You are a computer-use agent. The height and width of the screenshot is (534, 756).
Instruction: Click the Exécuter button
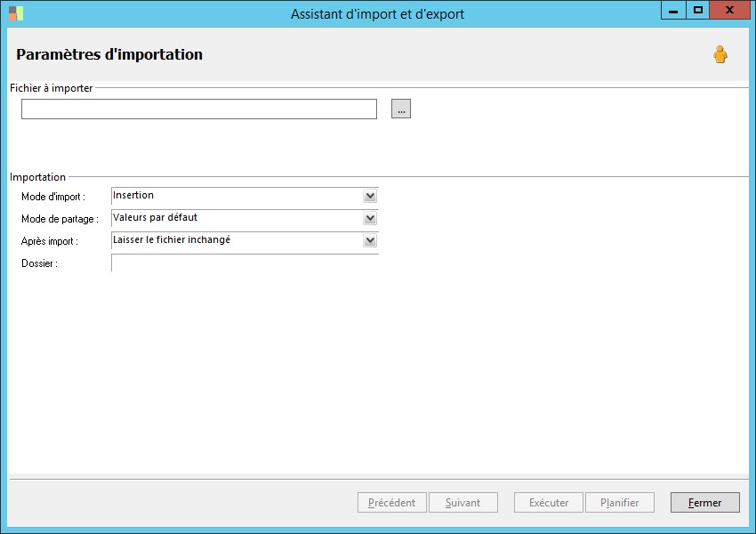point(548,503)
